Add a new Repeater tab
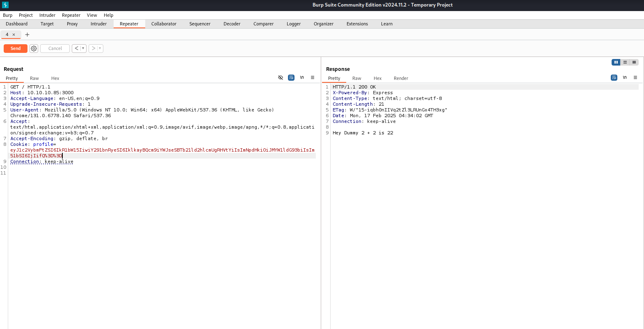Image resolution: width=644 pixels, height=329 pixels. 27,35
